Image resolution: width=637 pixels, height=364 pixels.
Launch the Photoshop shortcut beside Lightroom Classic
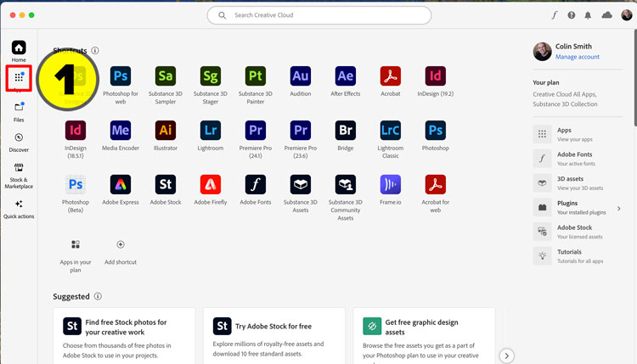(435, 131)
